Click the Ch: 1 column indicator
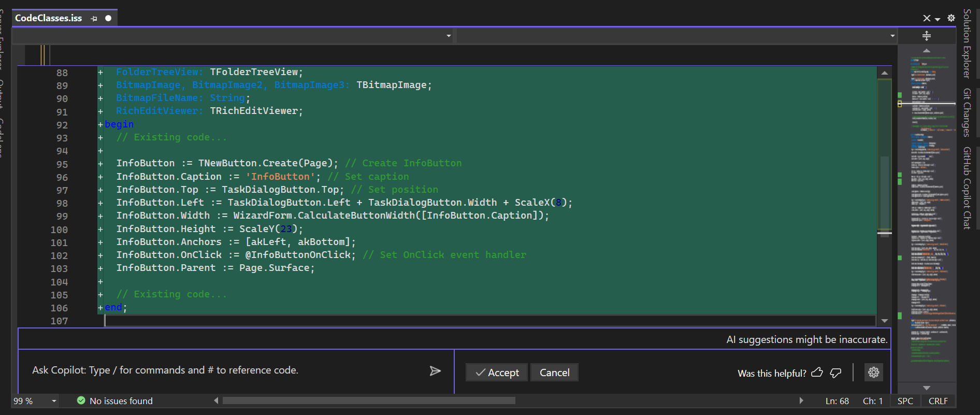Viewport: 980px width, 415px height. coord(872,401)
